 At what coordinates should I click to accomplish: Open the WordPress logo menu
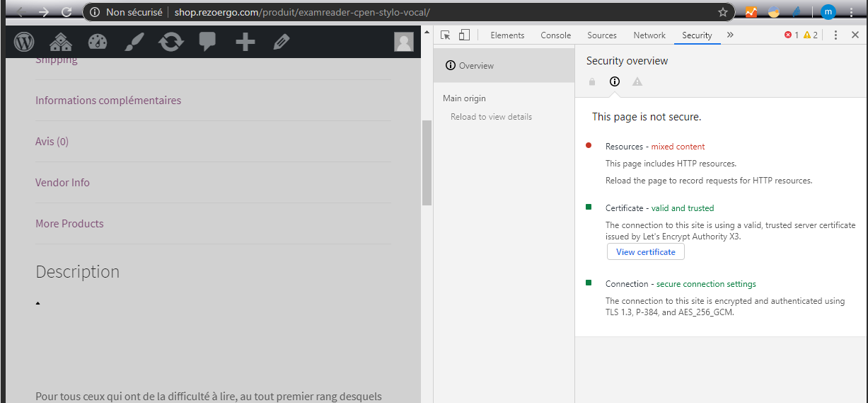[24, 42]
